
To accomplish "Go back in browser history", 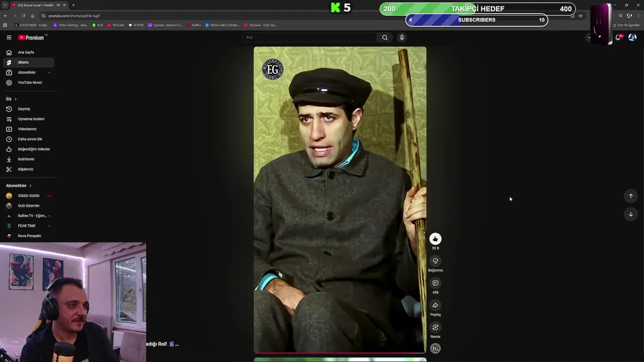I will [x=6, y=16].
